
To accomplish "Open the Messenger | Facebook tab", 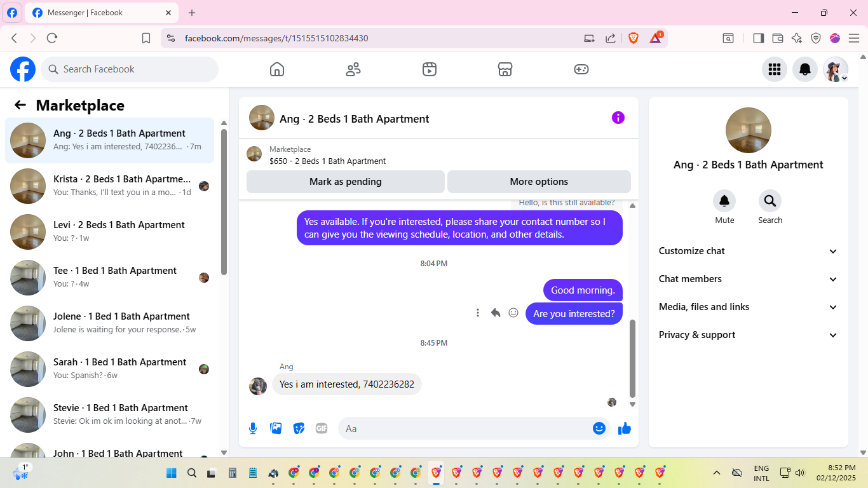I will (102, 13).
